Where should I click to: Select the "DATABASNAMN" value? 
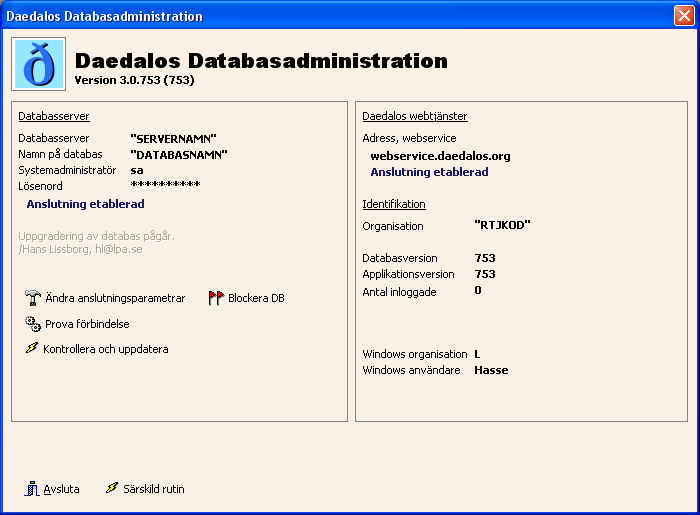[x=179, y=155]
